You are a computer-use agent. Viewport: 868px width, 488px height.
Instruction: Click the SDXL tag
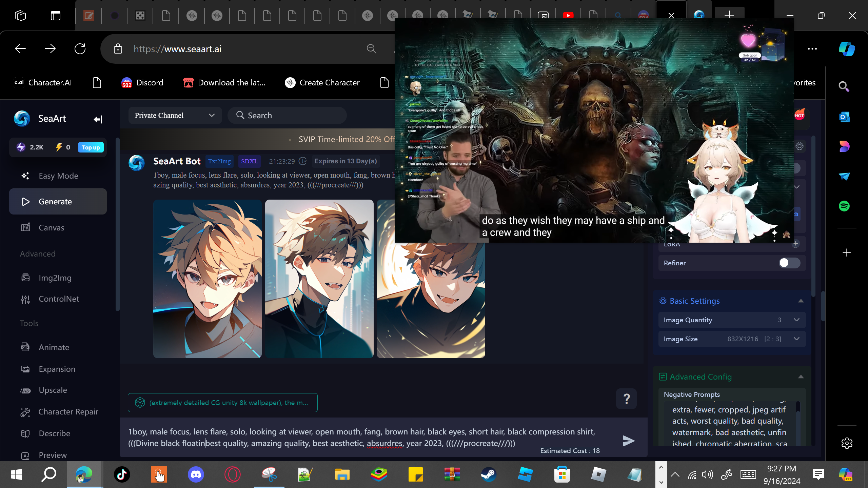249,161
